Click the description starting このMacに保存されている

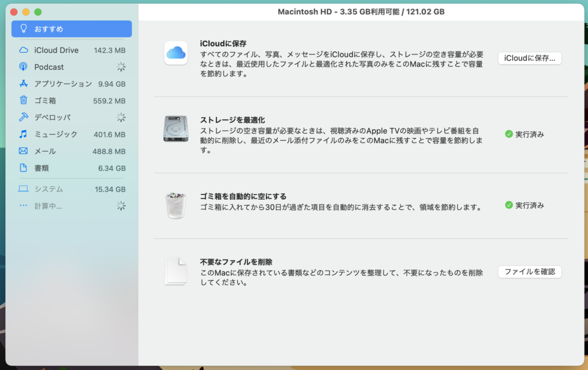[x=341, y=278]
